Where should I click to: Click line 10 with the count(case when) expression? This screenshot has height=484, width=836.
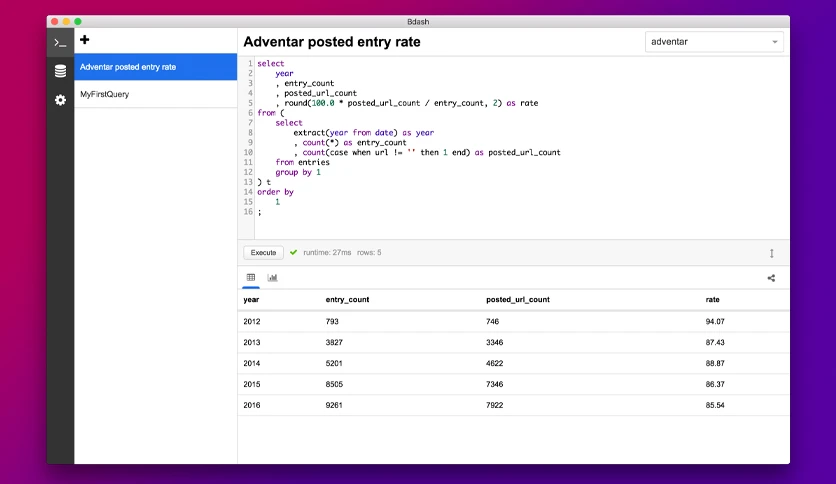click(x=427, y=152)
